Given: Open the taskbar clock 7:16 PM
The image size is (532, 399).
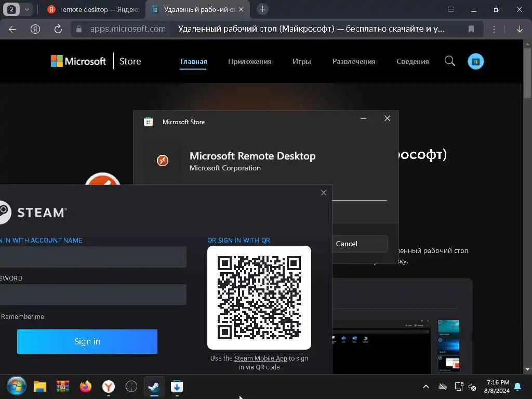Looking at the screenshot, I should [497, 387].
